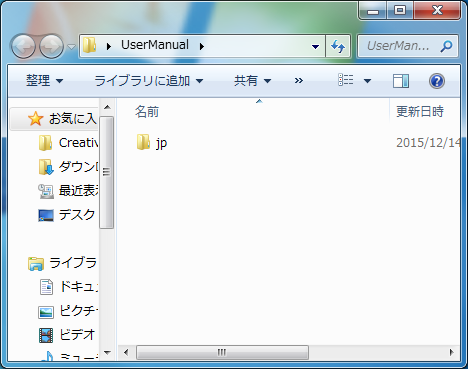This screenshot has width=468, height=369.
Task: Expand the address bar dropdown arrow
Action: pyautogui.click(x=315, y=47)
